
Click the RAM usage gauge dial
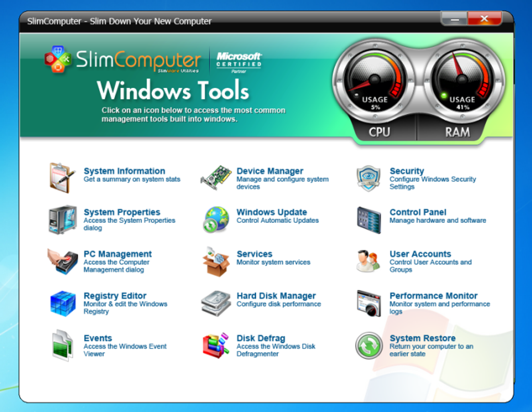pyautogui.click(x=462, y=81)
